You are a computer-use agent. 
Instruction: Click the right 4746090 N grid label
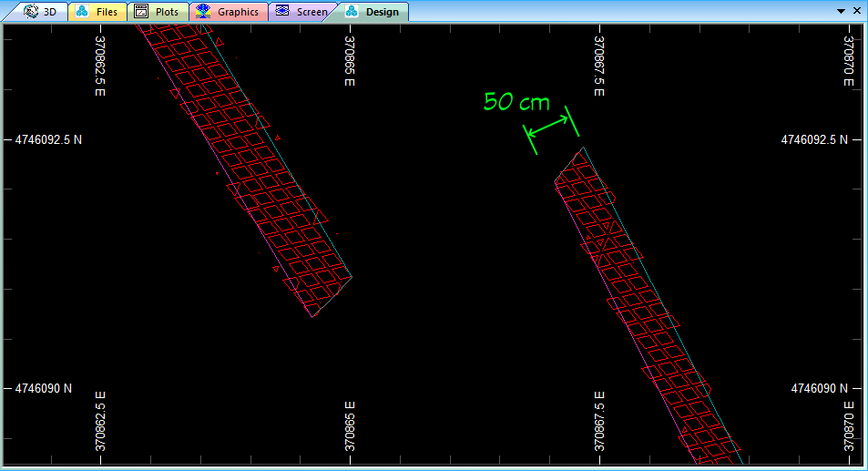[x=819, y=388]
